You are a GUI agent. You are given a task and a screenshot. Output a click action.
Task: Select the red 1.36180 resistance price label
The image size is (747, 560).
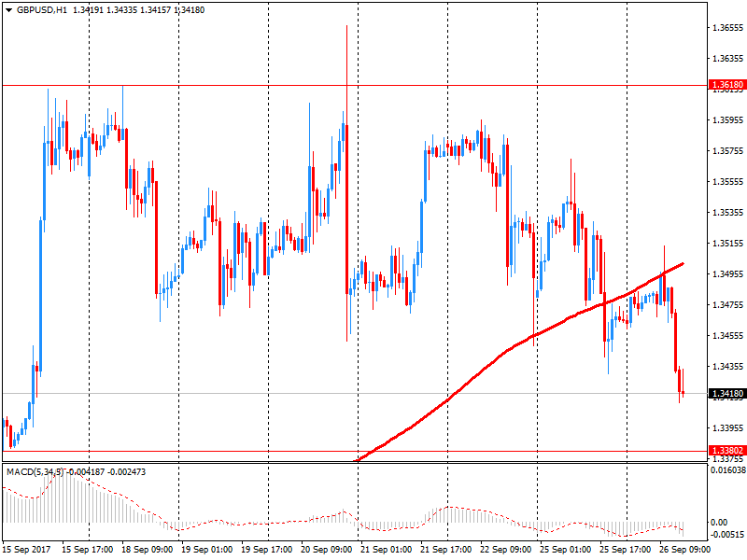pos(727,85)
